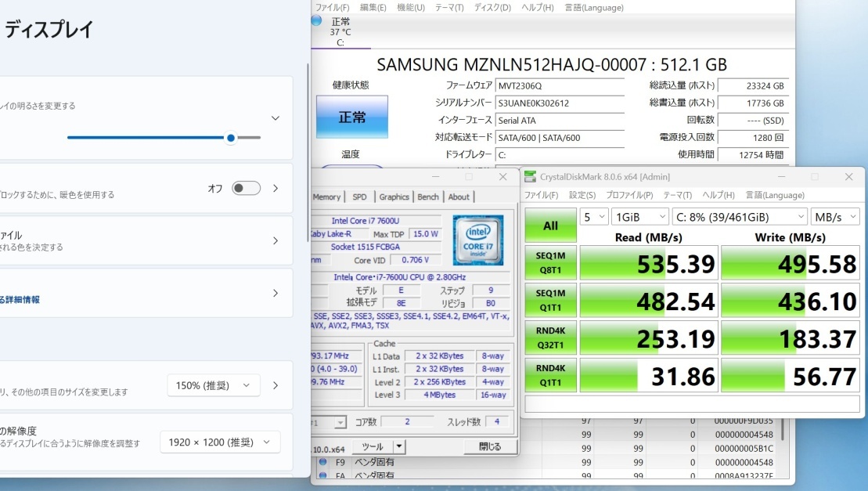Click the 31.86 read result
The width and height of the screenshot is (868, 491).
(x=649, y=375)
